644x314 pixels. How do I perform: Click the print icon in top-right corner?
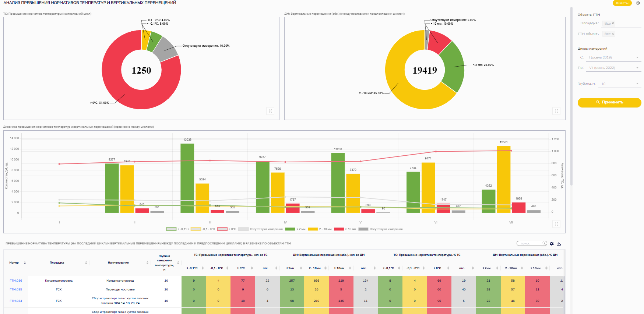click(x=638, y=3)
